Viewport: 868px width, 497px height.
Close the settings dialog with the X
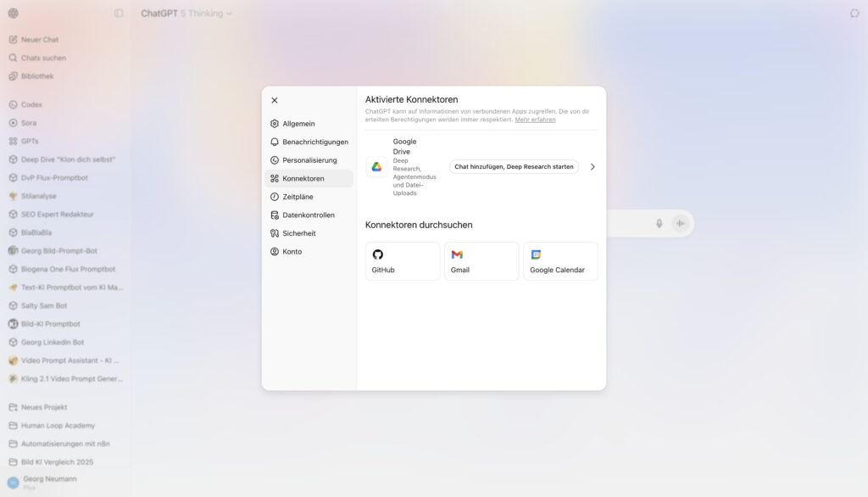(275, 100)
